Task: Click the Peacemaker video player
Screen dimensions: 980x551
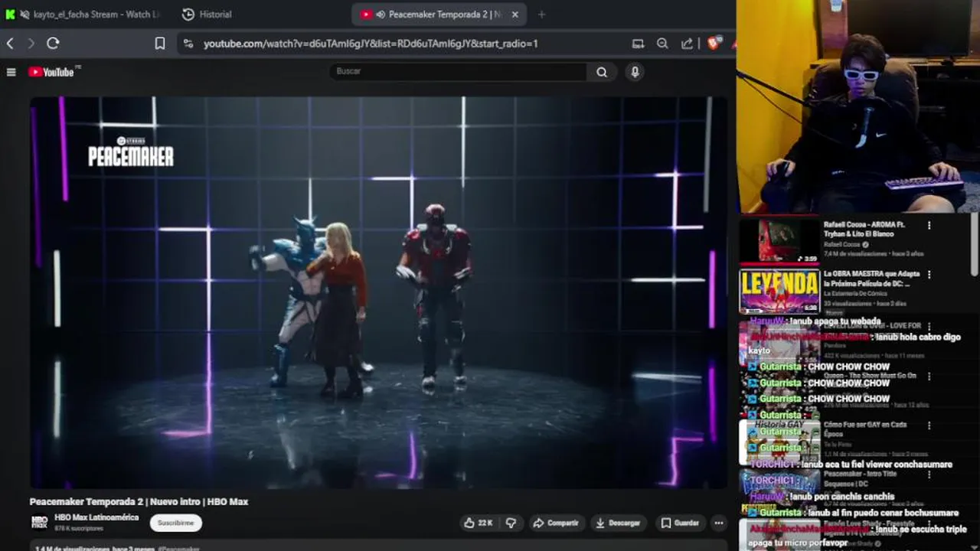Action: pyautogui.click(x=378, y=292)
